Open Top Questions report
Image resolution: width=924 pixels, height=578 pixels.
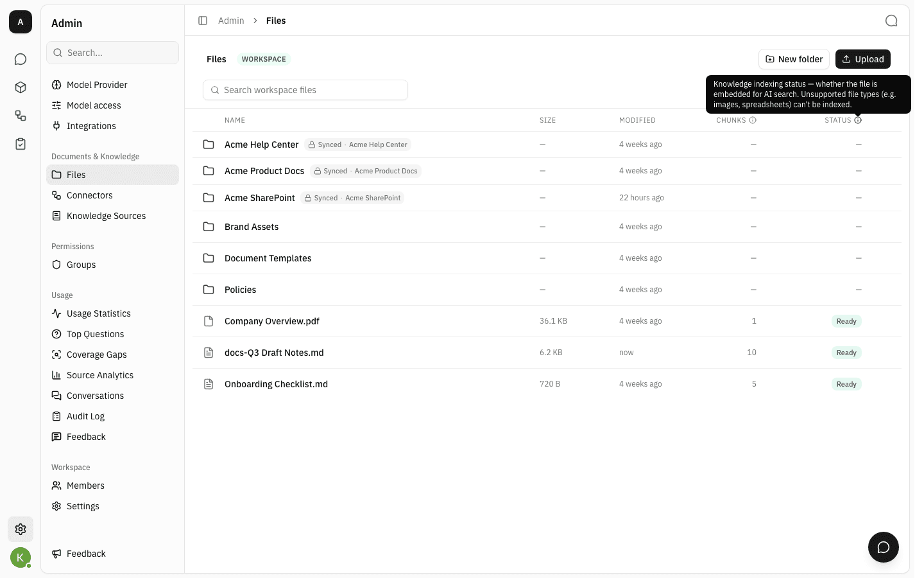(x=112, y=334)
